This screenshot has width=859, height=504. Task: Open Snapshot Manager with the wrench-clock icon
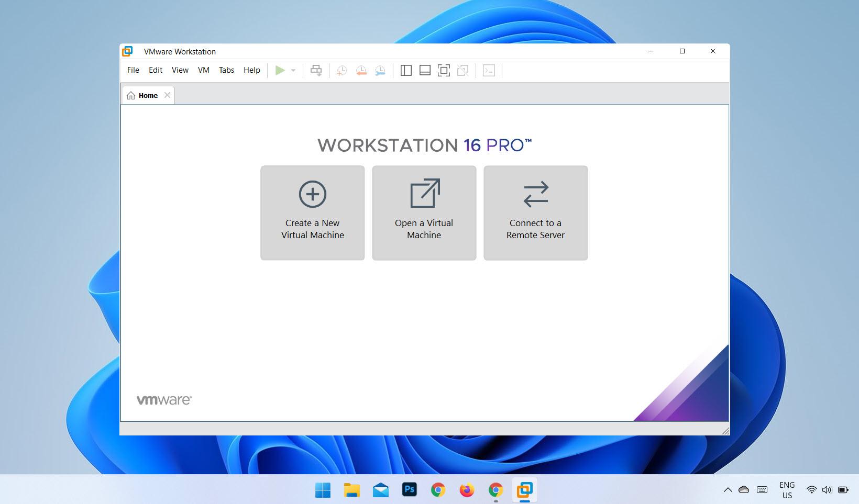pyautogui.click(x=380, y=70)
